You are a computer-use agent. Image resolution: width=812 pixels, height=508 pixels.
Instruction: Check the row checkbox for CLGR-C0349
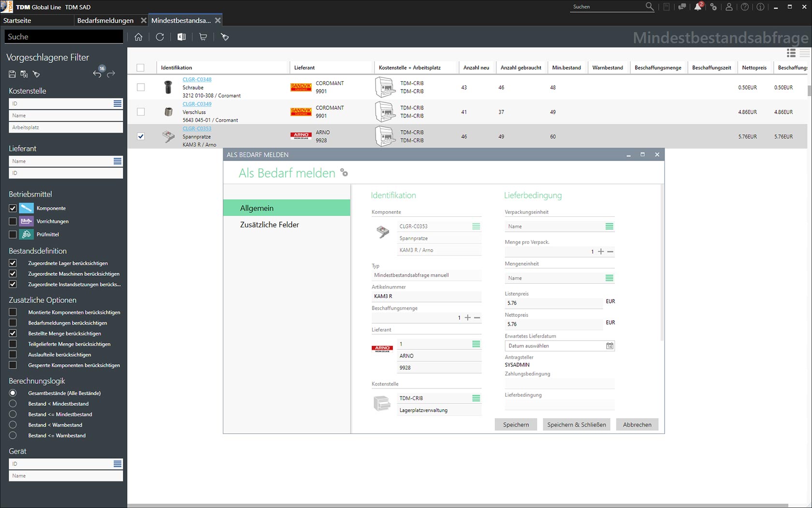coord(141,112)
